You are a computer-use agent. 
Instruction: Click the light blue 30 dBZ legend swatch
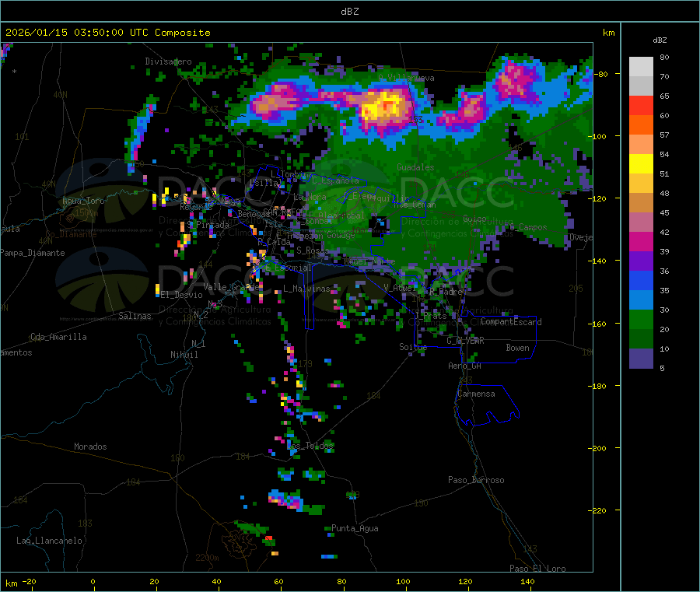[x=641, y=300]
